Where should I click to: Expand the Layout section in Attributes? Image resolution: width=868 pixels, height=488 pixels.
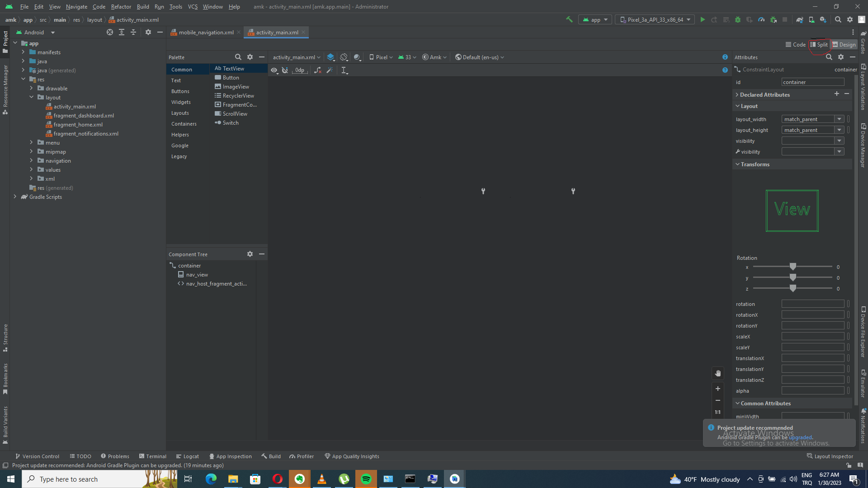point(750,106)
